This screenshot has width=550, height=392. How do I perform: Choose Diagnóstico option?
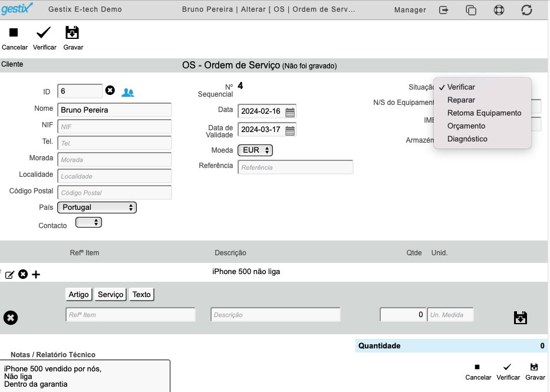(x=482, y=139)
